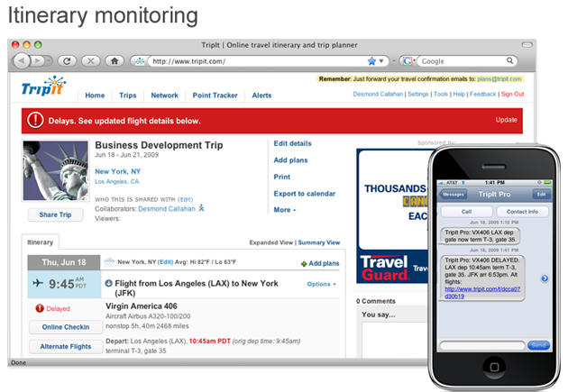The image size is (568, 392).
Task: Click the airplane icon beside 9:45 AM
Action: [38, 283]
